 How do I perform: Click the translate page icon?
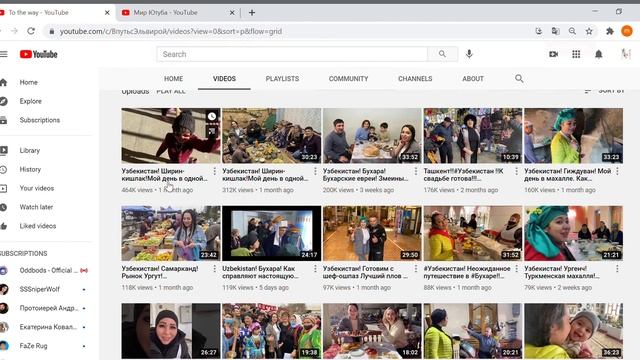click(x=555, y=31)
